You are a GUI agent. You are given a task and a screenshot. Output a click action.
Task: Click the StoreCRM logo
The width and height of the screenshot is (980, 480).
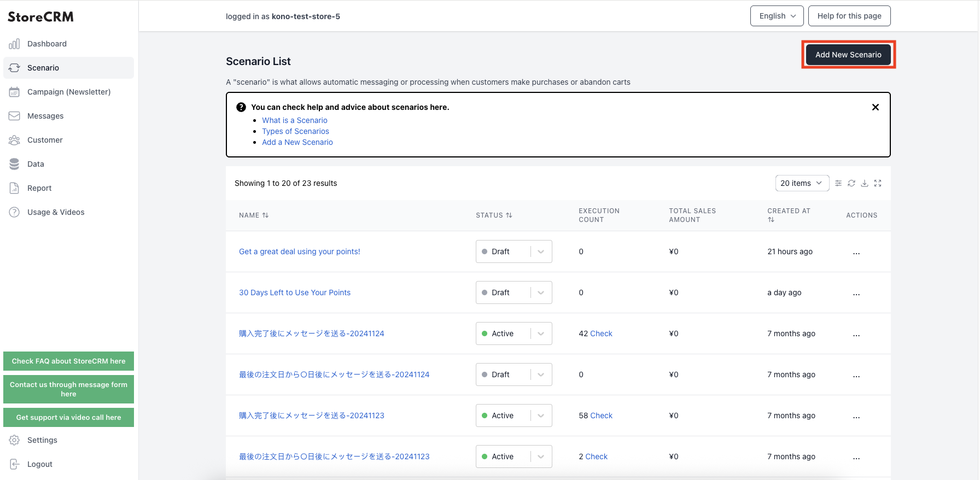coord(40,17)
